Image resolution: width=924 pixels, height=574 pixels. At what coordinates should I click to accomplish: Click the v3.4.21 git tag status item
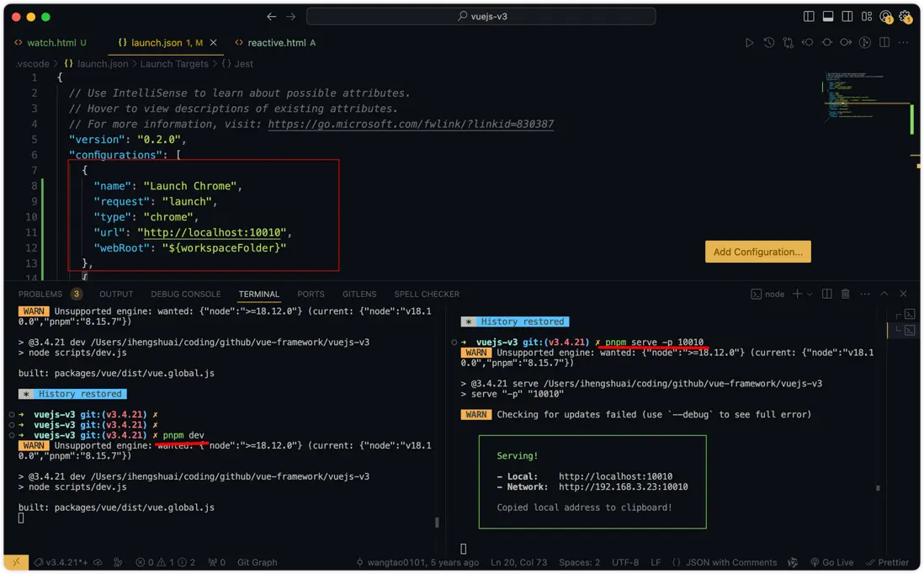pos(61,563)
